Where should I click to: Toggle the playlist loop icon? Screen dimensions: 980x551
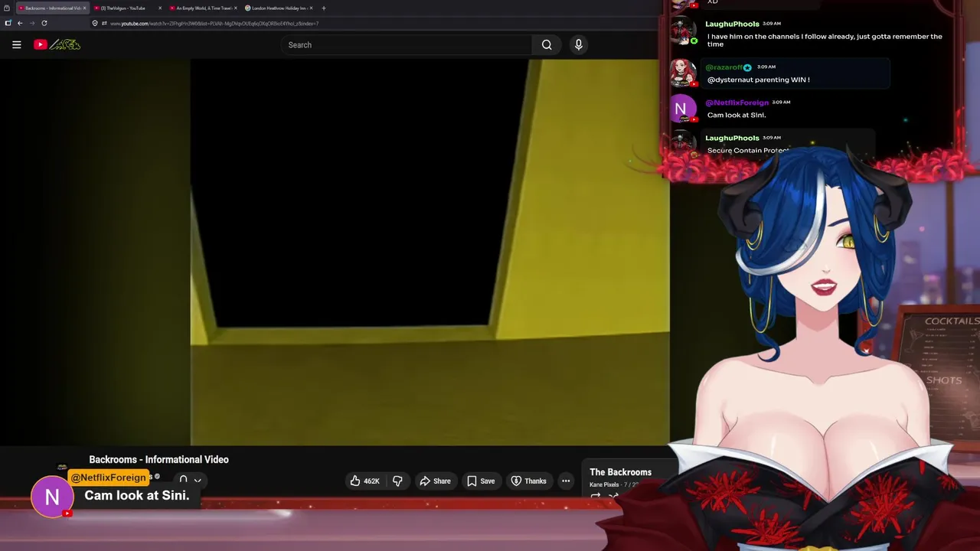click(x=596, y=496)
